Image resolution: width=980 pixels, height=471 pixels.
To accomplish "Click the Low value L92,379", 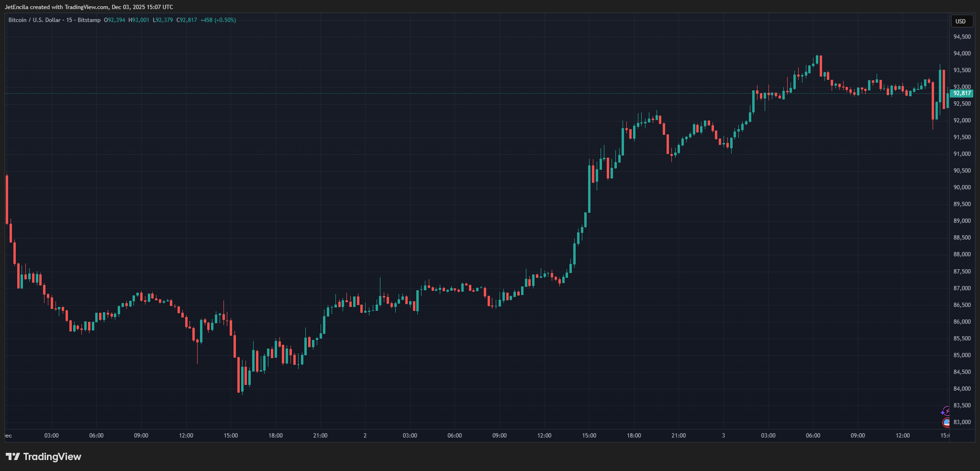I will click(163, 20).
